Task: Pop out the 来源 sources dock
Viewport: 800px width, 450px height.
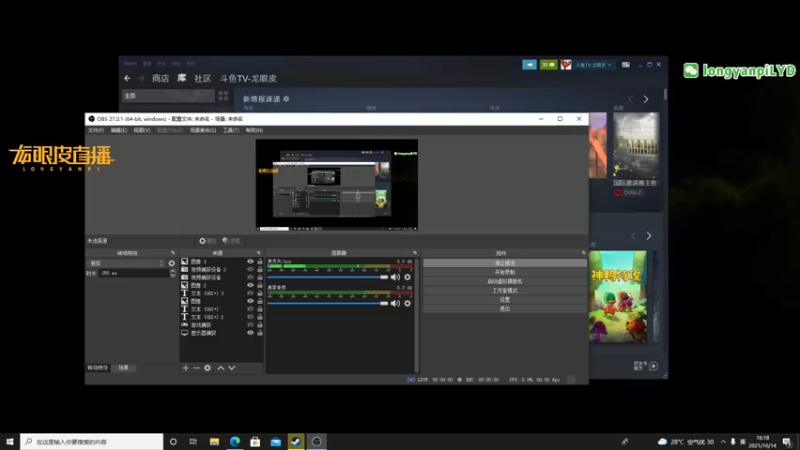Action: 259,253
